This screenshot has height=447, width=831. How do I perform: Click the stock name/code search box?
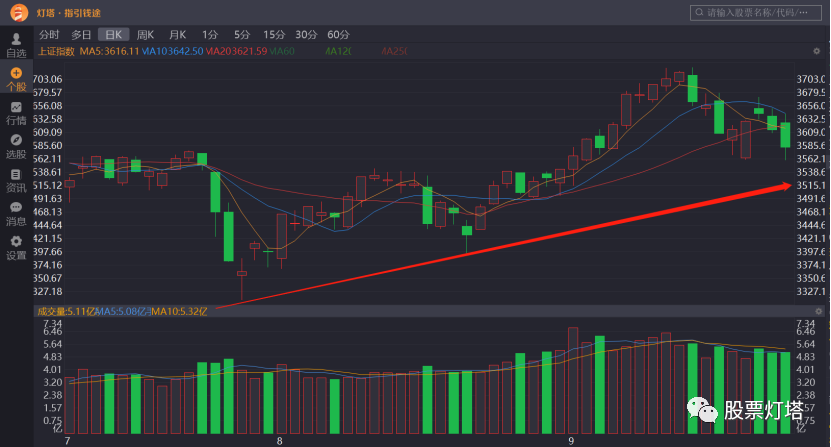760,13
